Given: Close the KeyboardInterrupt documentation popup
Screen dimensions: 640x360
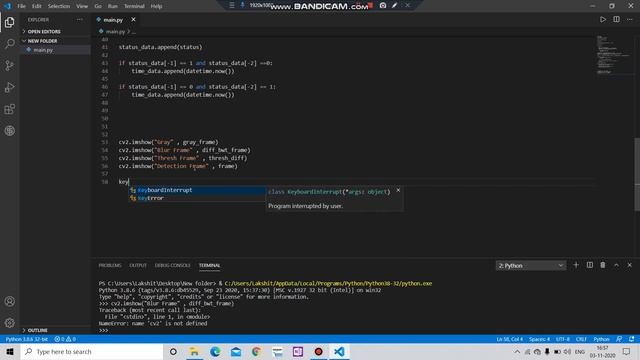Looking at the screenshot, I should (398, 190).
